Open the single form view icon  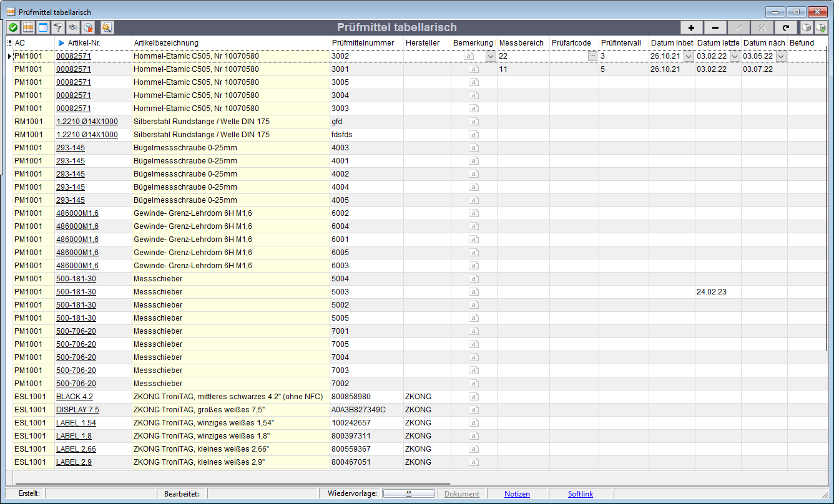pyautogui.click(x=43, y=27)
